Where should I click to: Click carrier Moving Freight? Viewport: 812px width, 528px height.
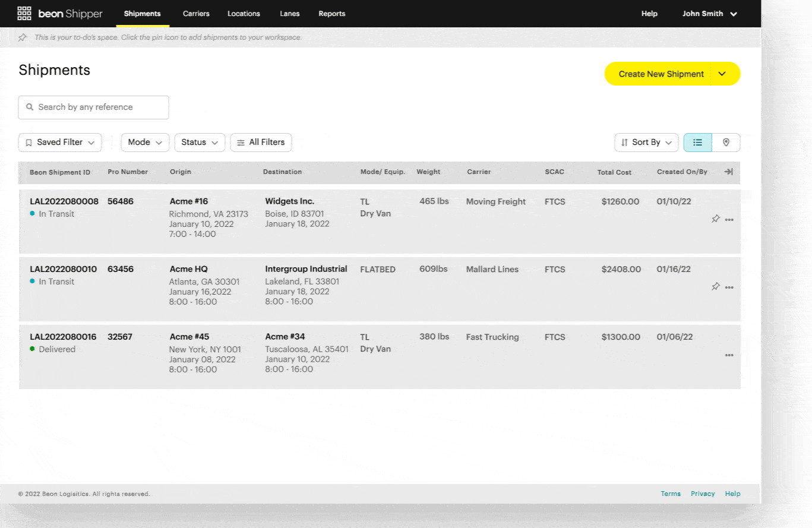pyautogui.click(x=496, y=201)
